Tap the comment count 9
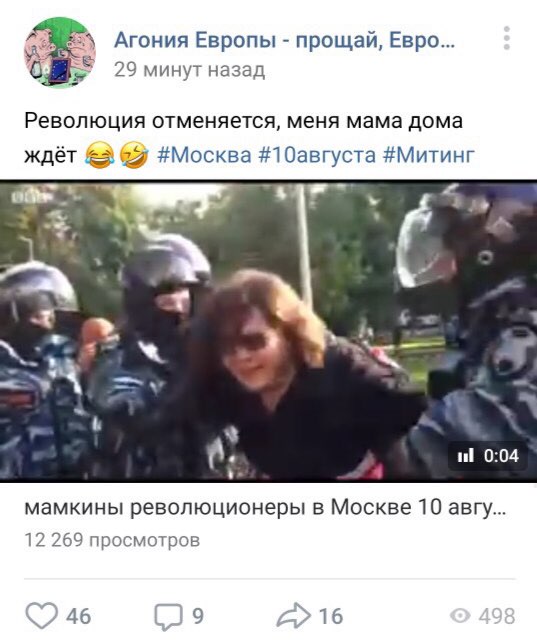The width and height of the screenshot is (537, 643). pyautogui.click(x=198, y=616)
